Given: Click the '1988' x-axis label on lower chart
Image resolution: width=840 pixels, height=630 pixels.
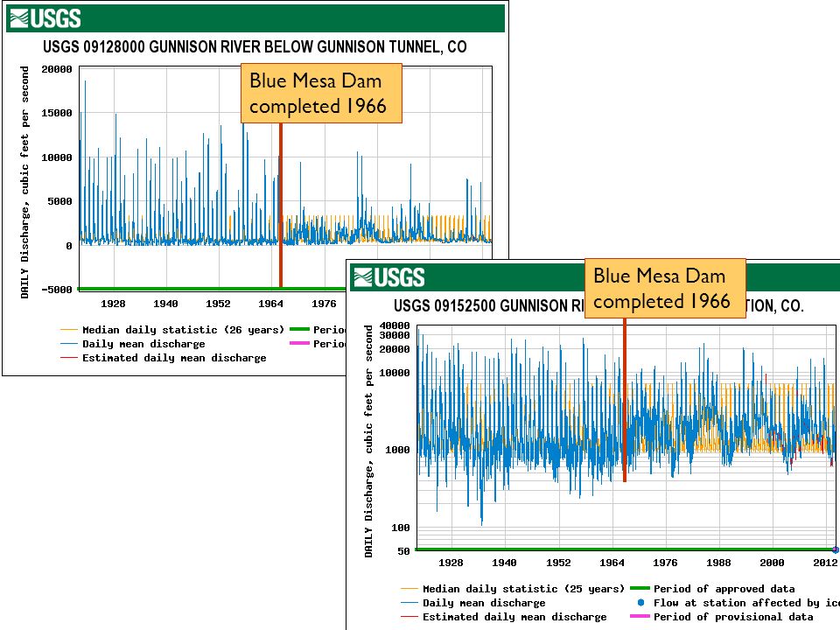Looking at the screenshot, I should click(x=718, y=563).
